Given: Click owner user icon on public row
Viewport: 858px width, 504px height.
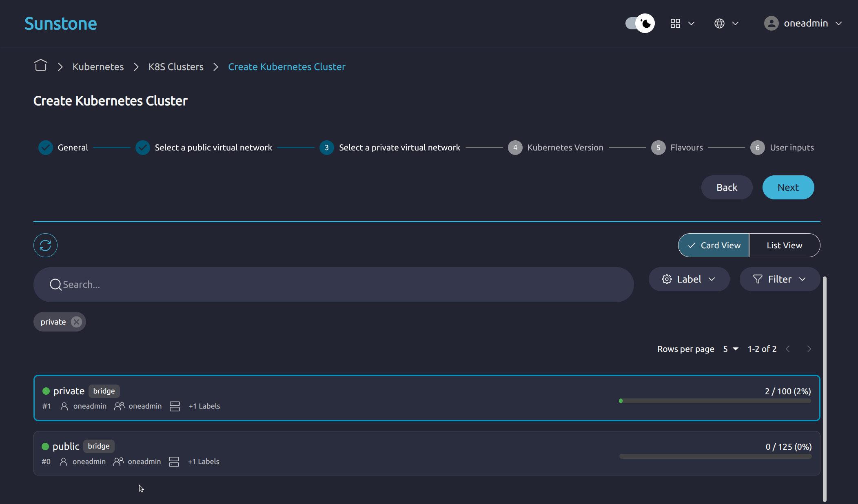Looking at the screenshot, I should 63,462.
